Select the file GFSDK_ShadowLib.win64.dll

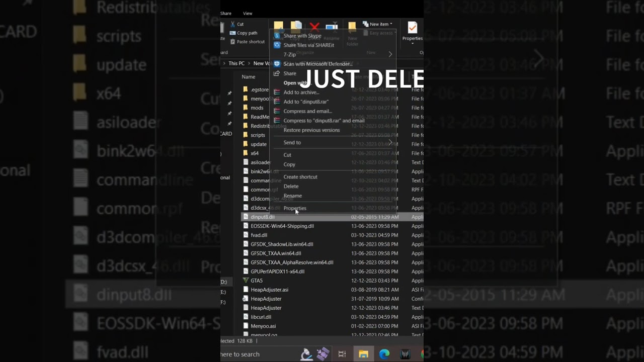[x=282, y=244]
